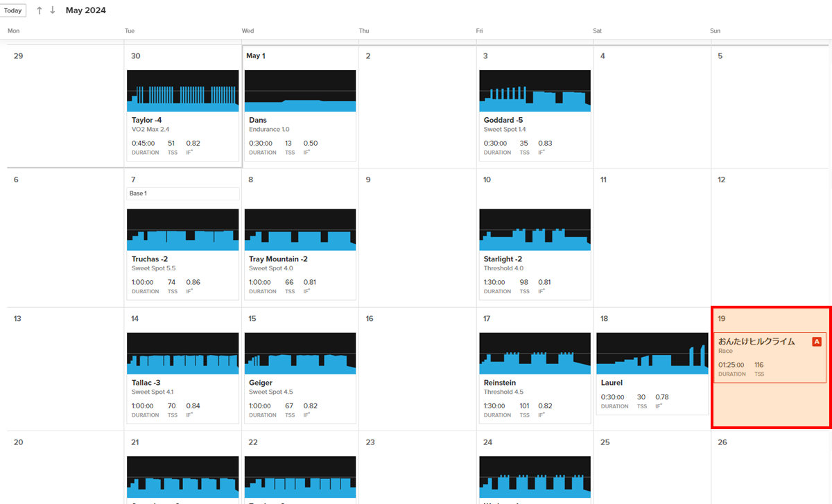
Task: Click the Today button
Action: point(13,10)
